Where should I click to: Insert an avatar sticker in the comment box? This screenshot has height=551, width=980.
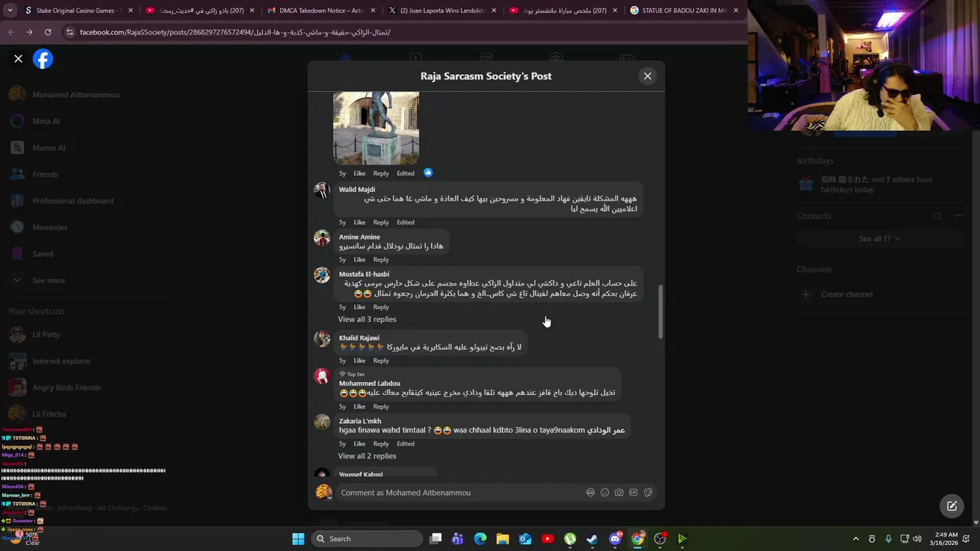click(x=590, y=493)
